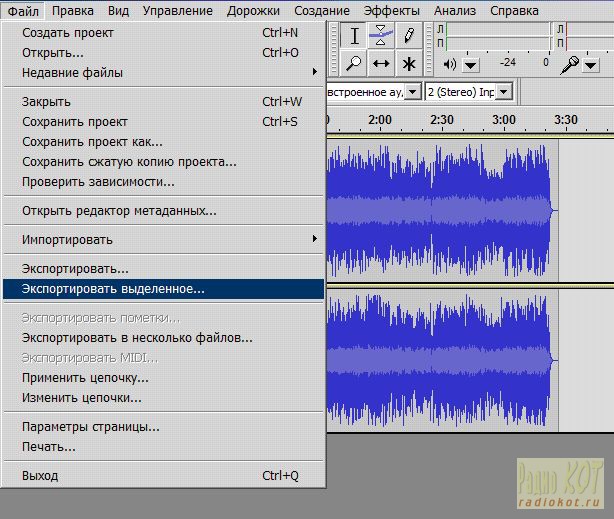Select the Multi-Tool asterisk icon
The width and height of the screenshot is (614, 519).
point(408,63)
